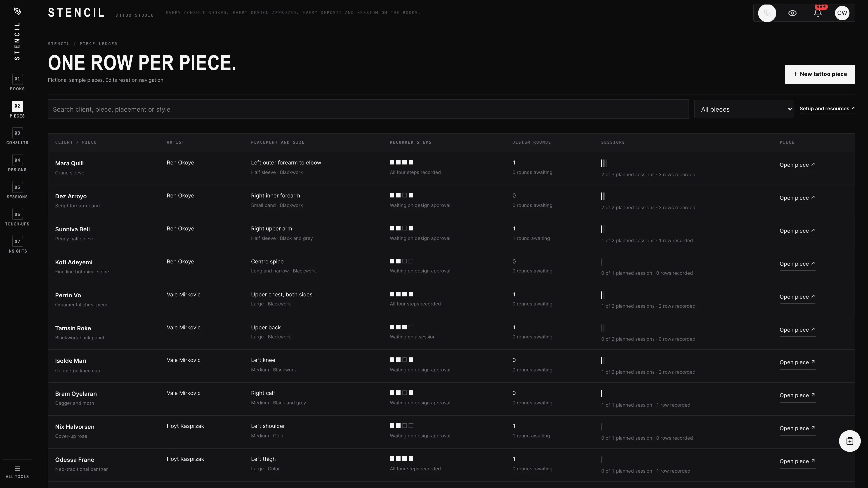The width and height of the screenshot is (868, 488).
Task: Click Hoyt Kasprzak in Nix Halvorsen row
Action: 185,426
